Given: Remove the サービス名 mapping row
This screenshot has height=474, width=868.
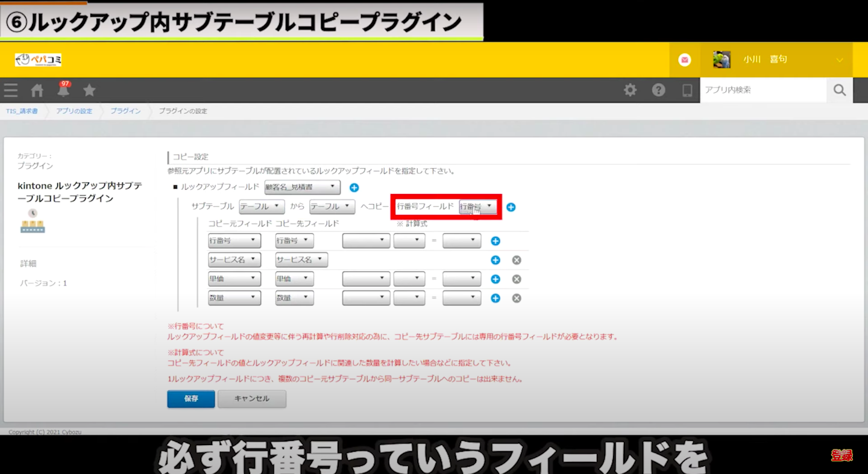Looking at the screenshot, I should (x=517, y=260).
